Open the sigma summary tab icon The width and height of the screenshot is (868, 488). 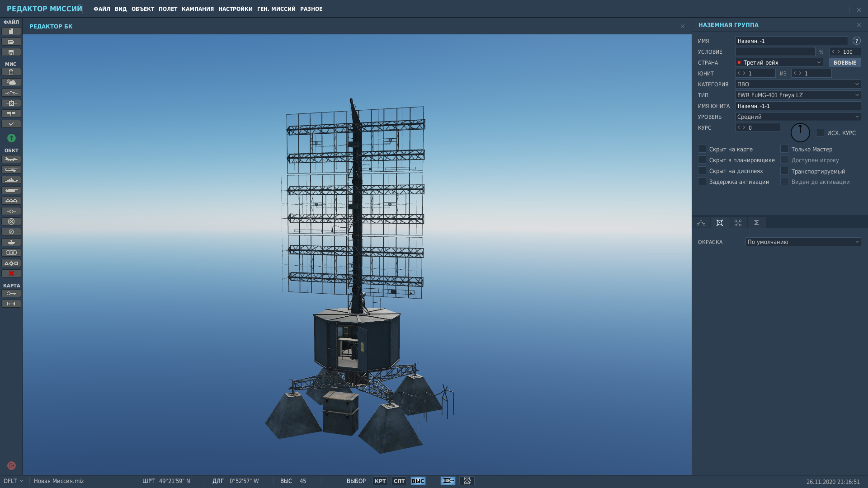pos(756,222)
